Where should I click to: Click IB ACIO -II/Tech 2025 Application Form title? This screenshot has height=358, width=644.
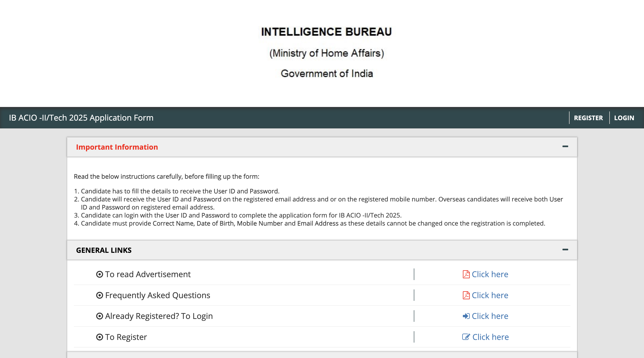pos(81,118)
